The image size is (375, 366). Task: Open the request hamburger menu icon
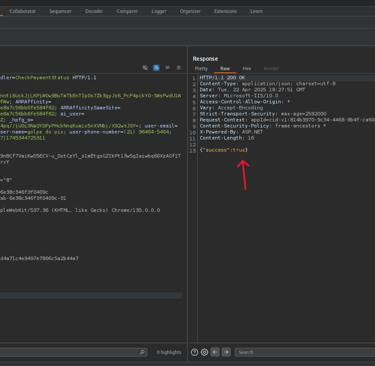point(179,68)
